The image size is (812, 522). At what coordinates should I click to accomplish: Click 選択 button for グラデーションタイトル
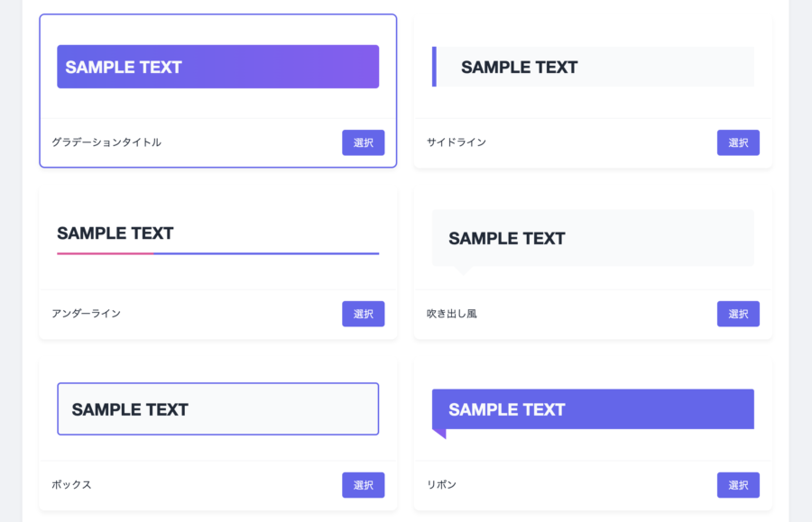click(363, 142)
